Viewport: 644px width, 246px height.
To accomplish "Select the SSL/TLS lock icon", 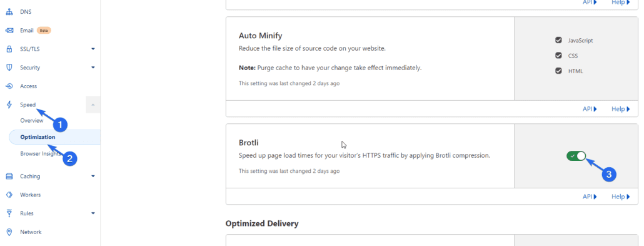I will [9, 49].
